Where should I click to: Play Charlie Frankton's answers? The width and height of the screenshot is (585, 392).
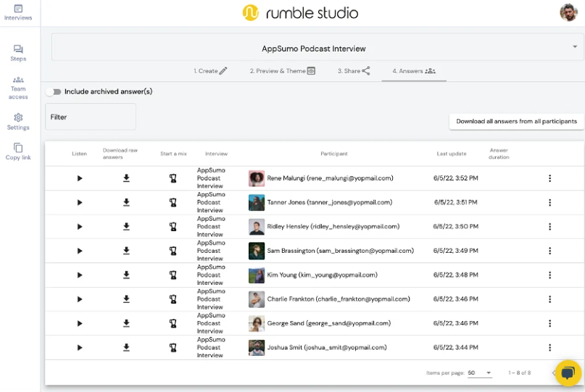click(80, 299)
